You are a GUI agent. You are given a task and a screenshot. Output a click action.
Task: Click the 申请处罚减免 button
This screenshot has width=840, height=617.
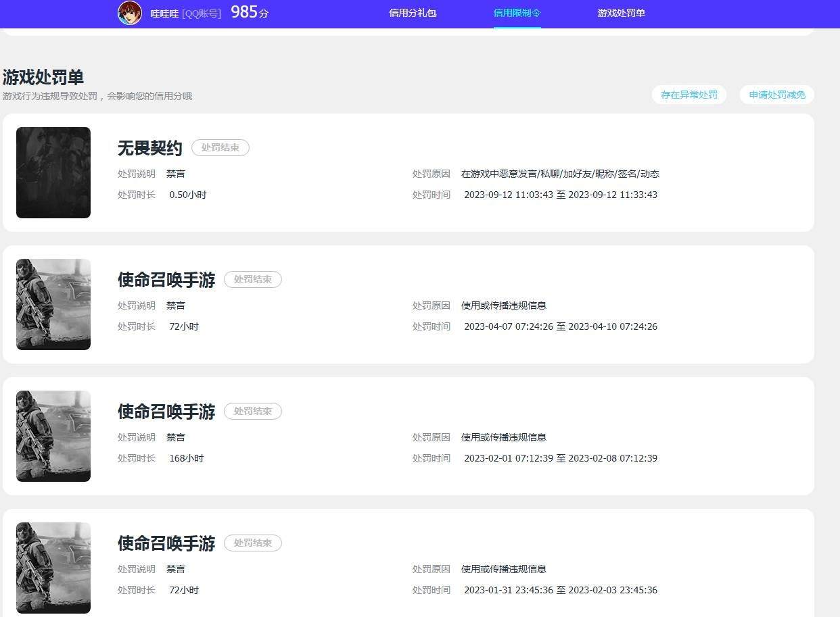point(777,95)
